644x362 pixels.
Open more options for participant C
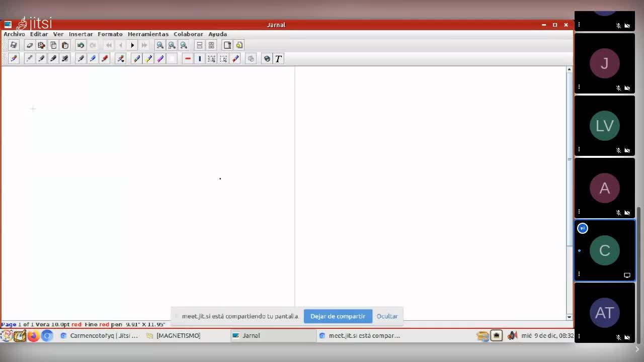(x=579, y=274)
